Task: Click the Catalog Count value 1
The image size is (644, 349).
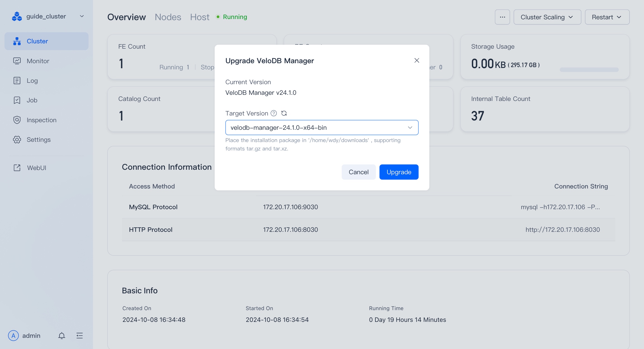Action: tap(121, 116)
